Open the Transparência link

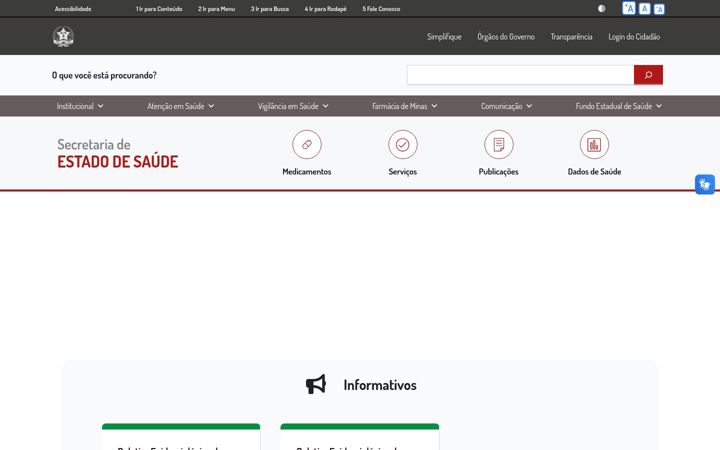[571, 37]
